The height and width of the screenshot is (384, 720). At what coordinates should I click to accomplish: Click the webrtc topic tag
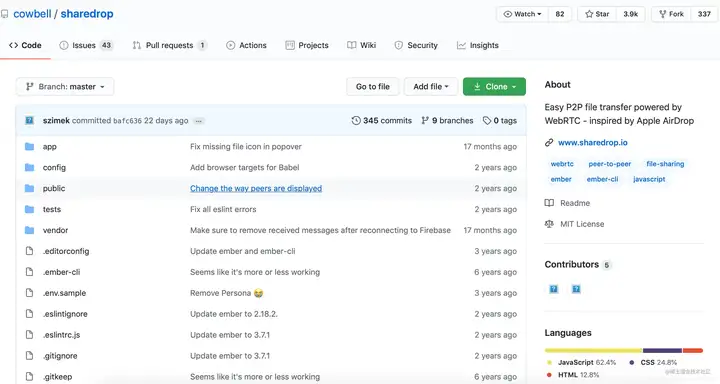(562, 164)
